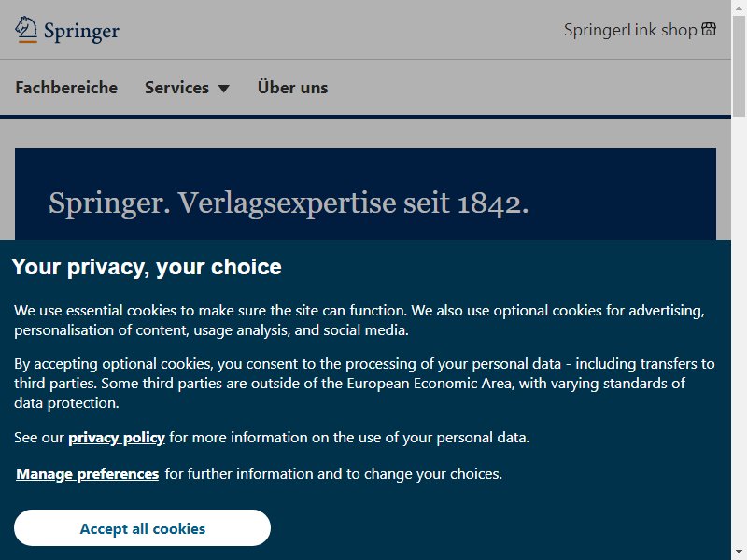Select the Services menu label

click(x=176, y=88)
